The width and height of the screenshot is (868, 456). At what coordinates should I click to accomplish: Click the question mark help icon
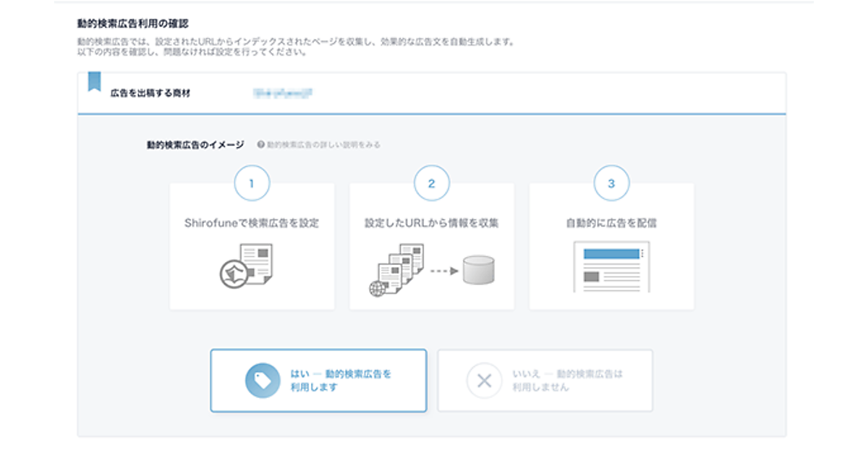tap(260, 145)
